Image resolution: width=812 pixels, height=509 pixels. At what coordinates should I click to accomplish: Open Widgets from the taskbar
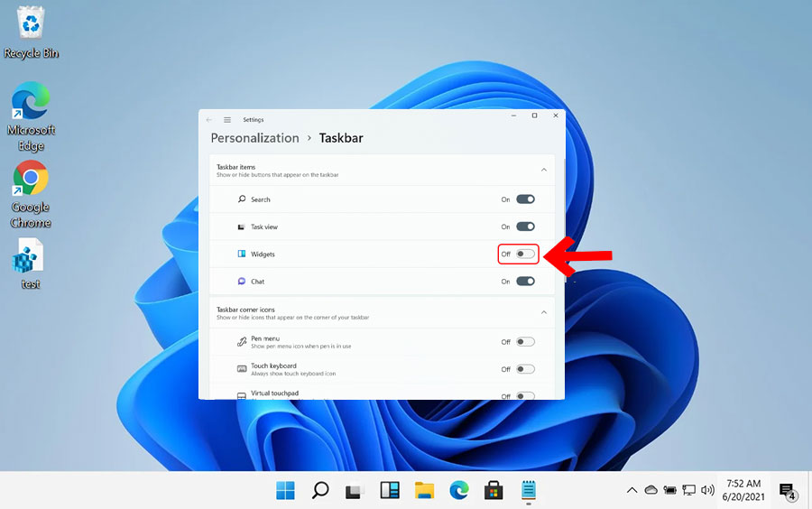[390, 490]
